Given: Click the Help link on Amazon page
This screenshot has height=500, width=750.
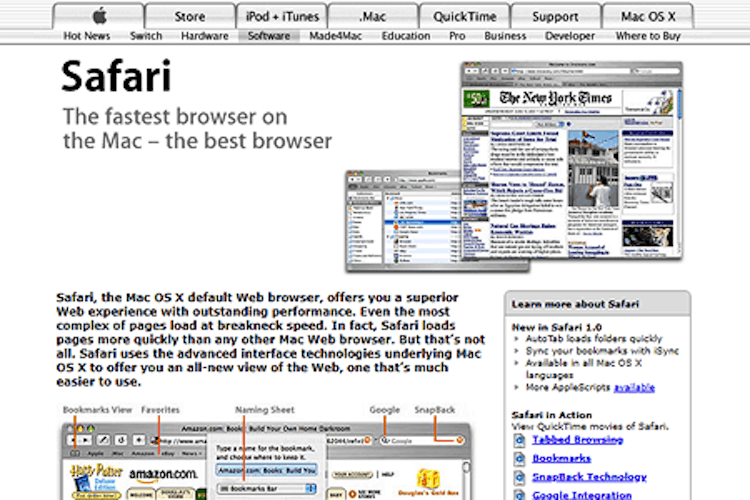Looking at the screenshot, I should click(x=387, y=475).
